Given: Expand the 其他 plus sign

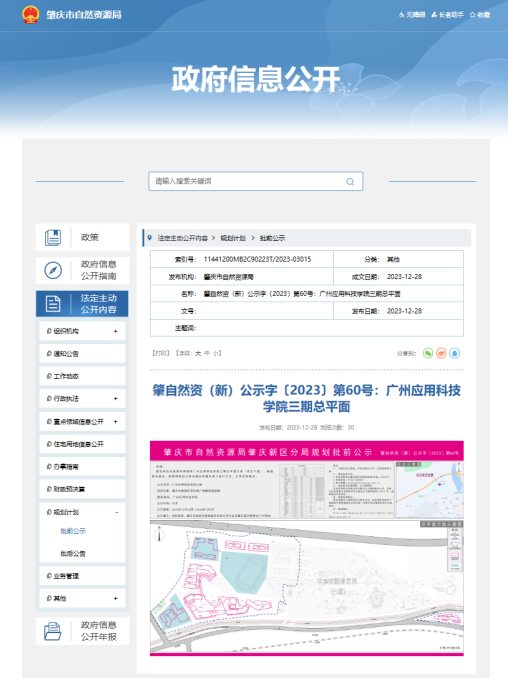Looking at the screenshot, I should 115,598.
